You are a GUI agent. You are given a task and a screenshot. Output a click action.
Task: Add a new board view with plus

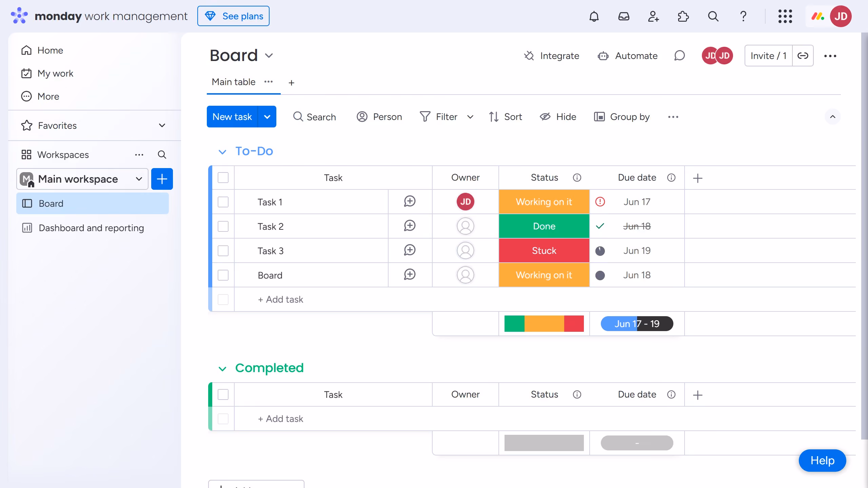point(291,83)
